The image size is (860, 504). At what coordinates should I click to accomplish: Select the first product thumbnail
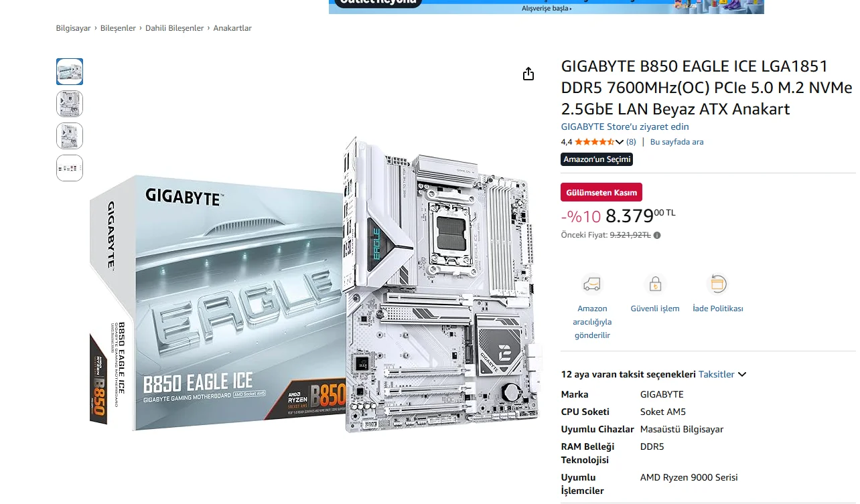(70, 72)
